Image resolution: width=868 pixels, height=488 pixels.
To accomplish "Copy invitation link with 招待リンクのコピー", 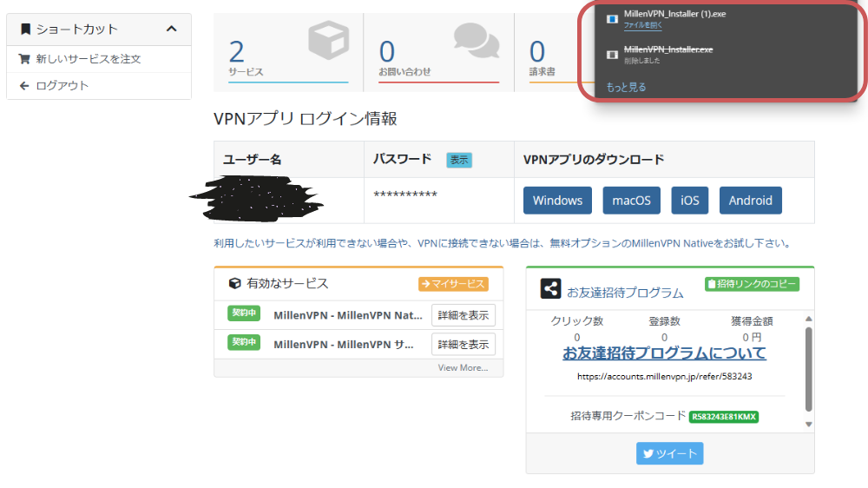I will [752, 284].
